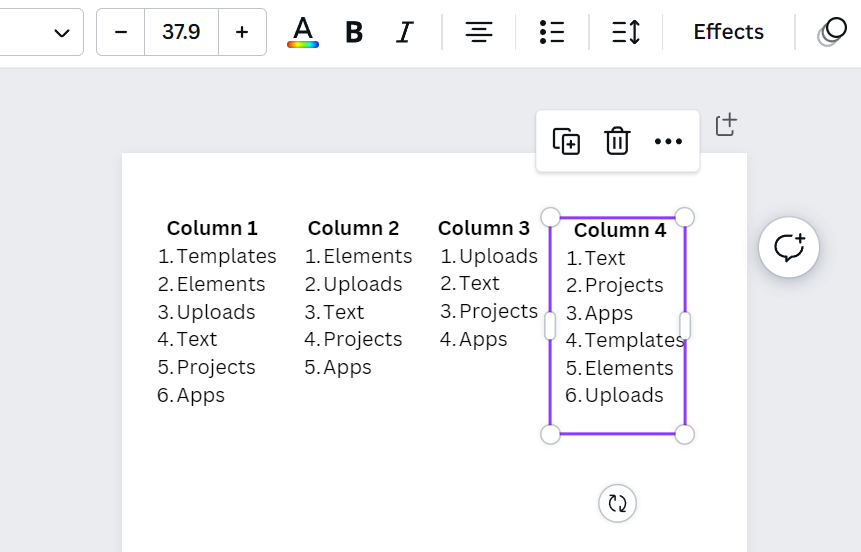The width and height of the screenshot is (861, 552).
Task: Add a new page with the plus icon
Action: pos(726,125)
